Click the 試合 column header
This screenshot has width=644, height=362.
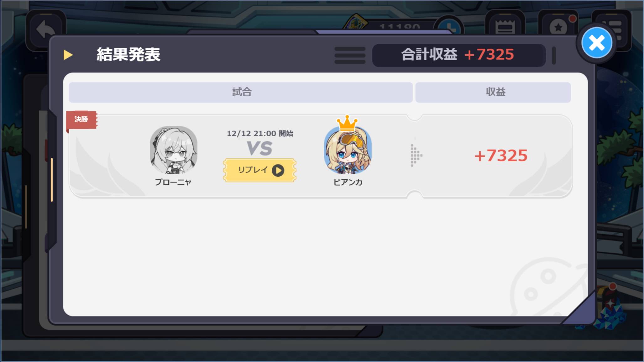(241, 92)
